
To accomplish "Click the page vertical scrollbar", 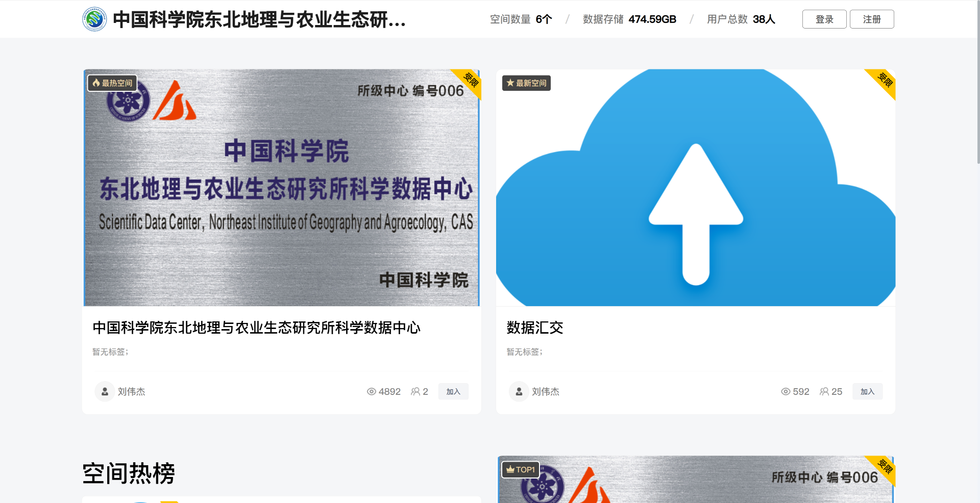I will tap(977, 82).
